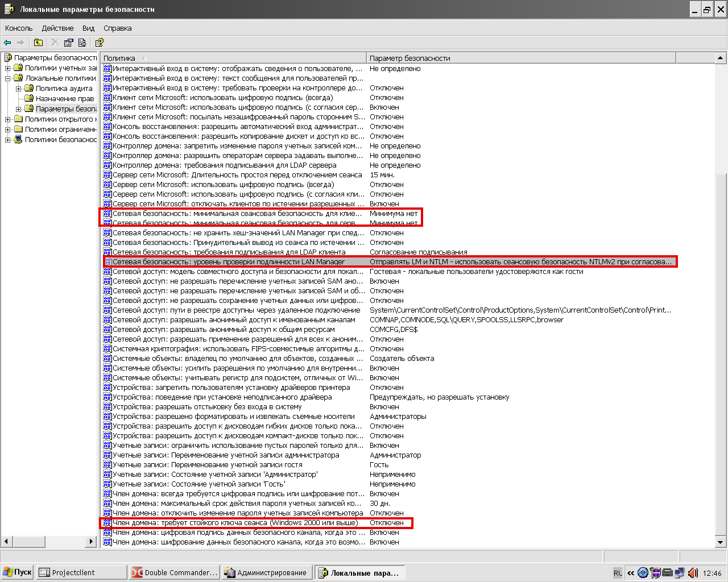Collapse the Локальные политики tree node
This screenshot has height=582, width=728.
[x=8, y=78]
